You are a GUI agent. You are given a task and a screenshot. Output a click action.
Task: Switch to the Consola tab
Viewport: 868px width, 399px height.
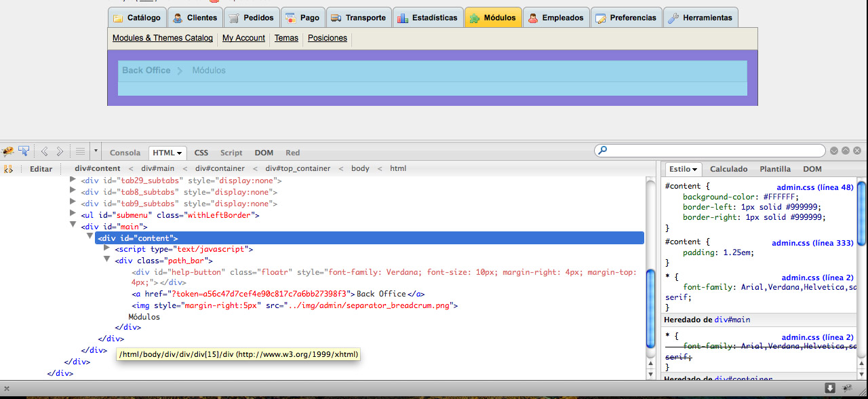tap(125, 153)
